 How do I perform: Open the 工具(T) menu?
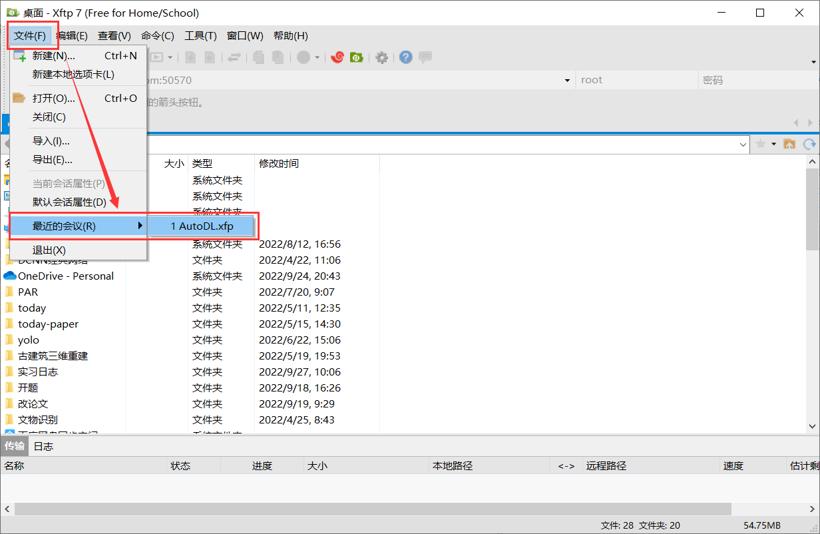coord(200,36)
